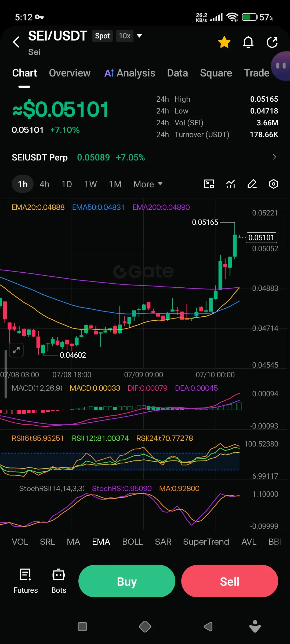Switch to the AI Analysis tab

tap(130, 73)
